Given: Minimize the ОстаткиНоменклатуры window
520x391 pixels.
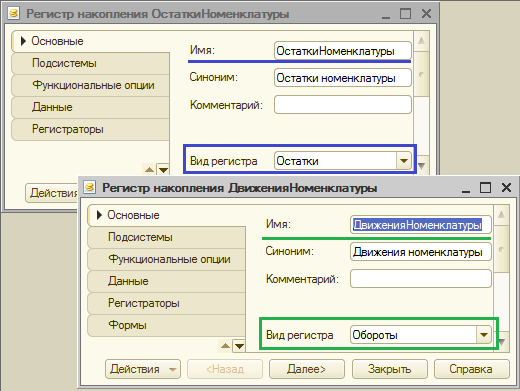Looking at the screenshot, I should [386, 14].
